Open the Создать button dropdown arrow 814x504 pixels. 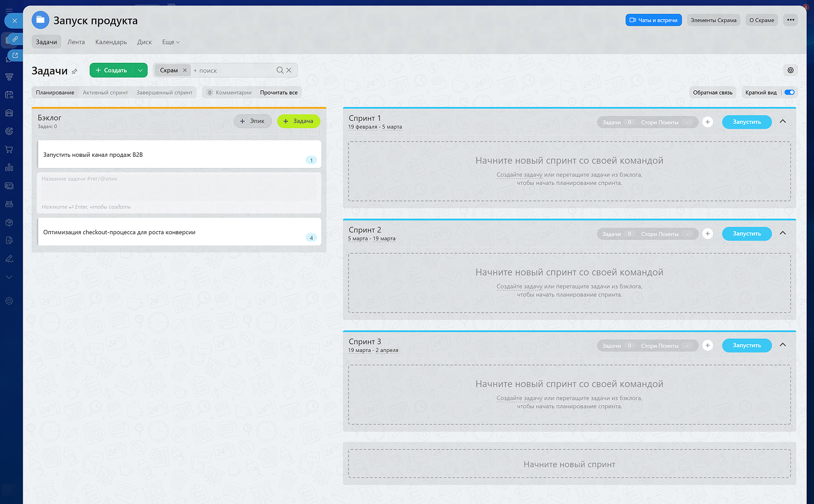139,70
